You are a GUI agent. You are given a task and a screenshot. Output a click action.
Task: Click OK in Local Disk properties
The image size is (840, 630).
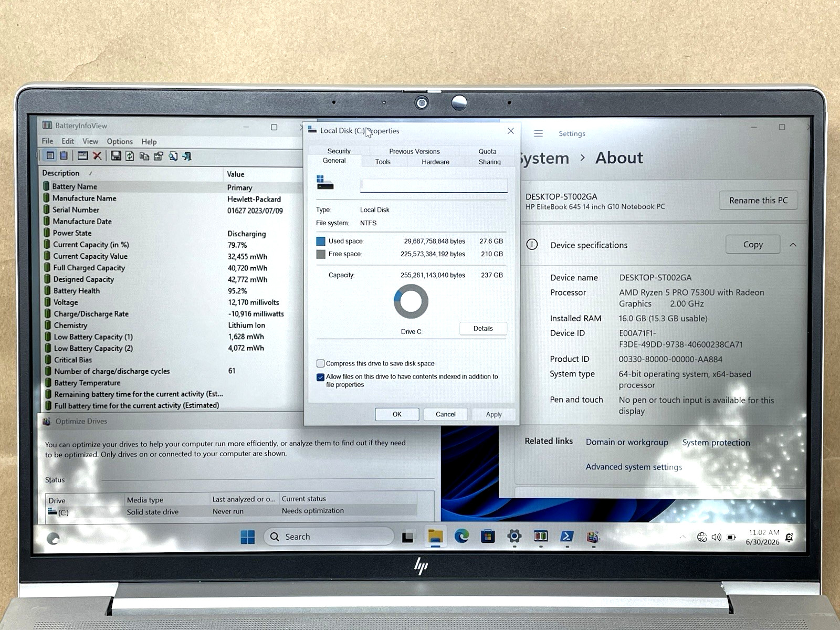coord(397,414)
